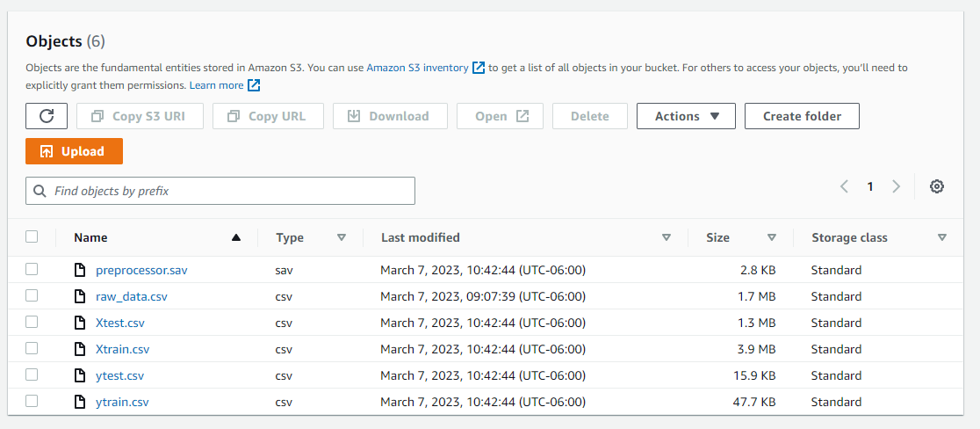This screenshot has width=980, height=429.
Task: Focus the Find objects by prefix field
Action: point(220,191)
